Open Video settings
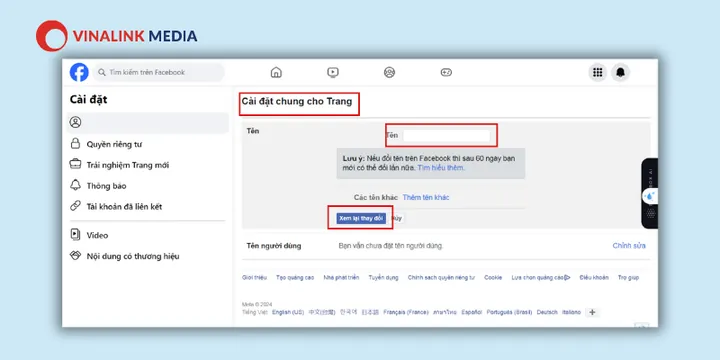This screenshot has width=720, height=360. [x=97, y=235]
